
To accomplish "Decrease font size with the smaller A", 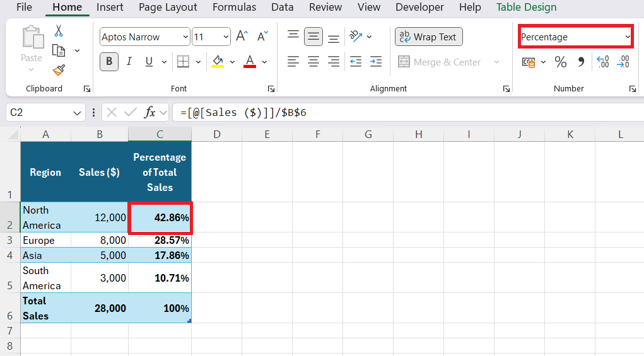I will tap(262, 36).
